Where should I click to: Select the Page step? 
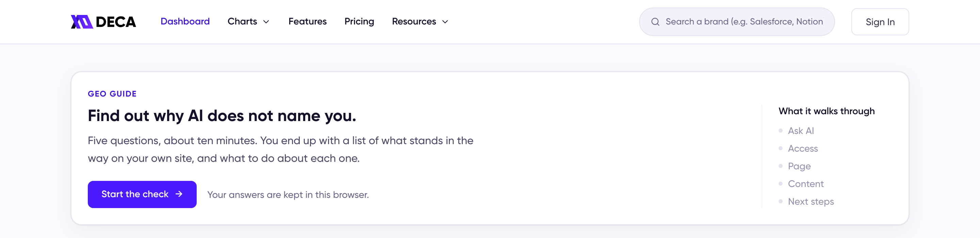[x=799, y=166]
